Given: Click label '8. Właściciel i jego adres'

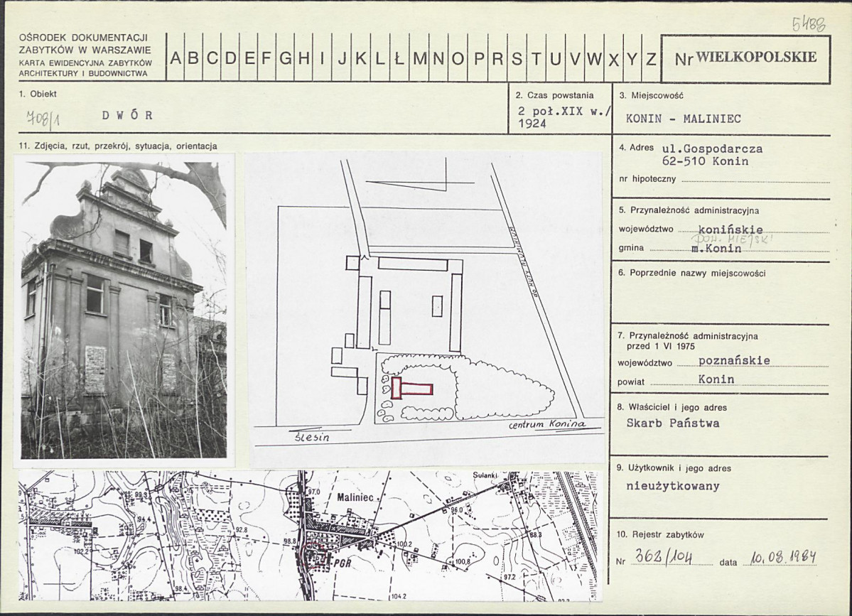Looking at the screenshot, I should point(672,407).
